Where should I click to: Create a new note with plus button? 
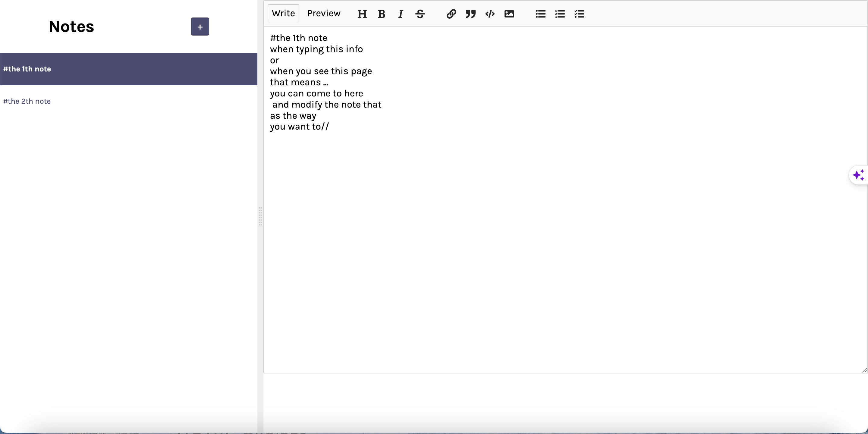click(200, 27)
